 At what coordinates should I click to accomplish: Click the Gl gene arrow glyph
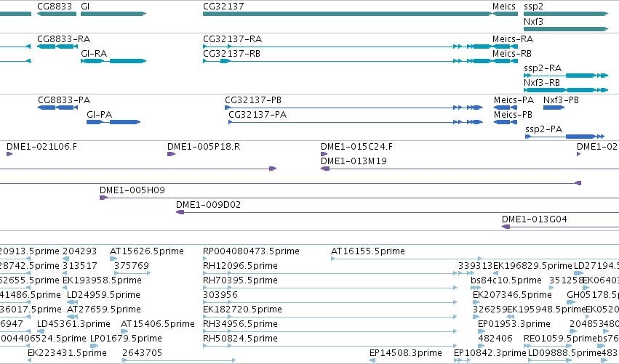pyautogui.click(x=113, y=14)
